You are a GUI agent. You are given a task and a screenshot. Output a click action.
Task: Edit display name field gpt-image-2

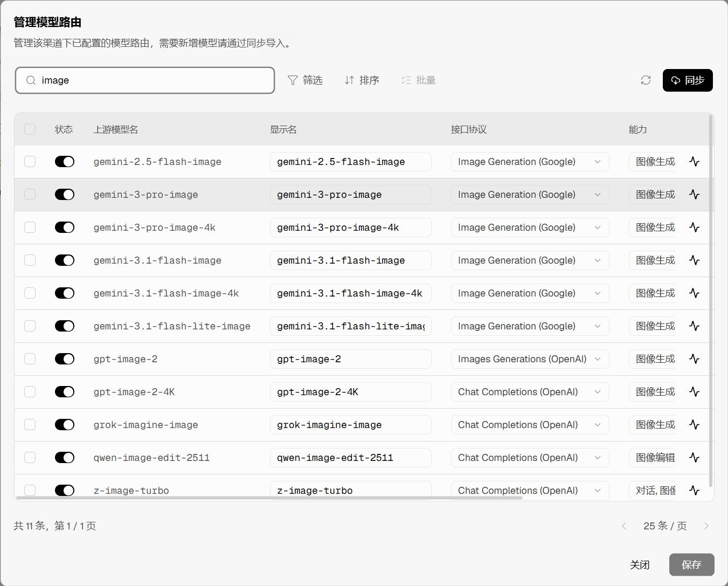tap(351, 359)
